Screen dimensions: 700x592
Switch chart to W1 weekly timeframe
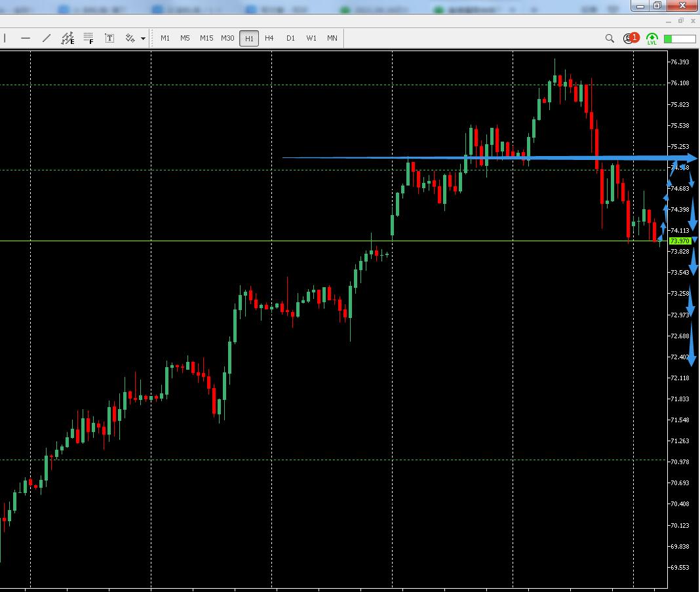[311, 39]
